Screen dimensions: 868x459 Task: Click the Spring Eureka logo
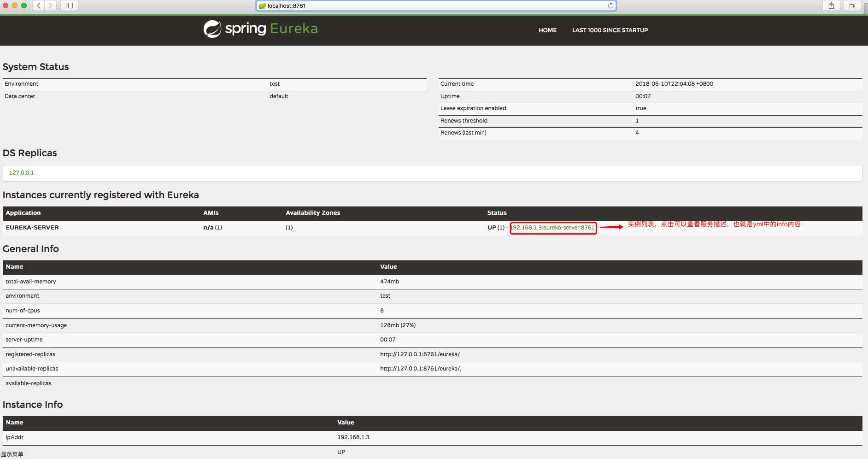point(261,29)
